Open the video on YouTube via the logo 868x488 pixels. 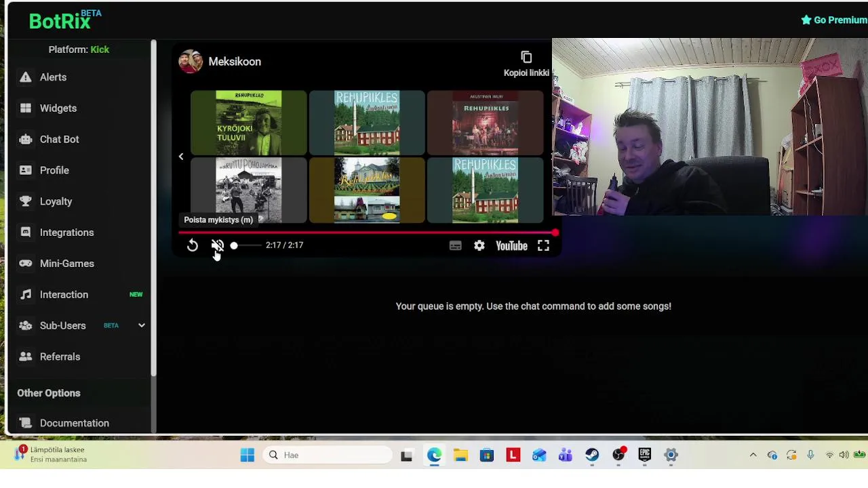(511, 247)
